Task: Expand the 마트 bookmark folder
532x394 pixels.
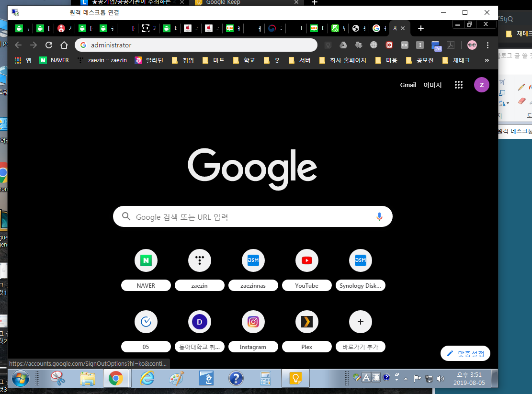Action: point(213,60)
